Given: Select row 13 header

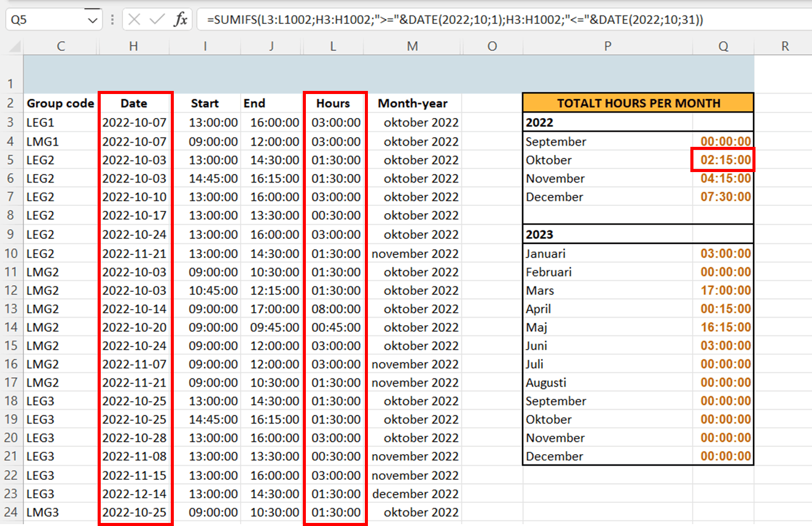Looking at the screenshot, I should coord(12,308).
